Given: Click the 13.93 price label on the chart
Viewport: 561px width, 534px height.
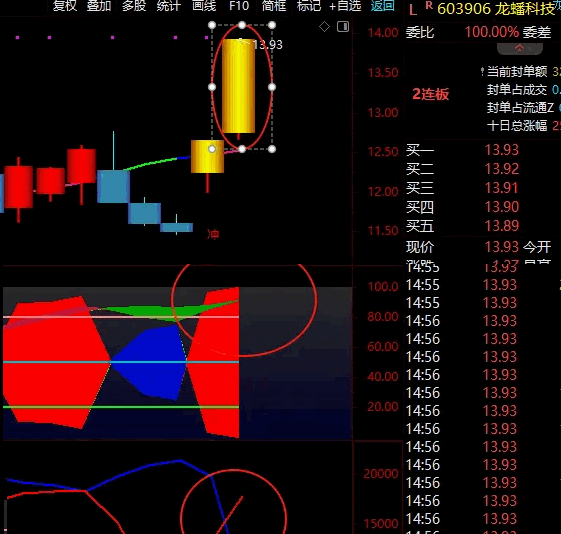Looking at the screenshot, I should [268, 45].
